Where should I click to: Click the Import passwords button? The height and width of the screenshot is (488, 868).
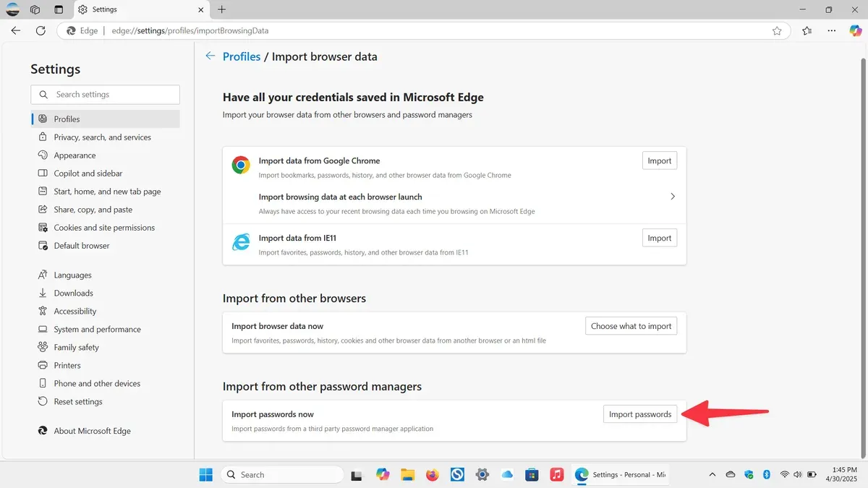click(640, 414)
